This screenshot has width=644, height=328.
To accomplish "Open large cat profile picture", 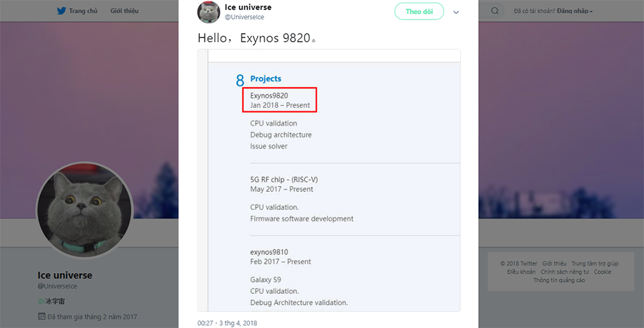I will click(85, 210).
